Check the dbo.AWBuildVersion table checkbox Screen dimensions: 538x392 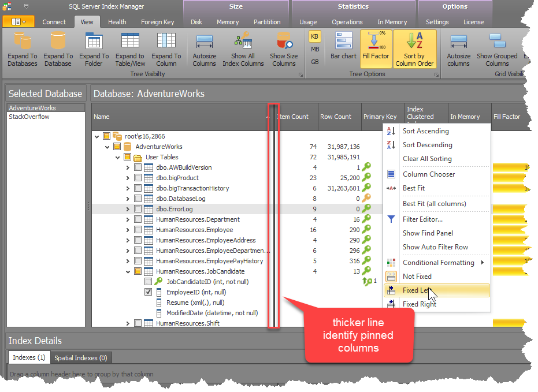pos(138,167)
